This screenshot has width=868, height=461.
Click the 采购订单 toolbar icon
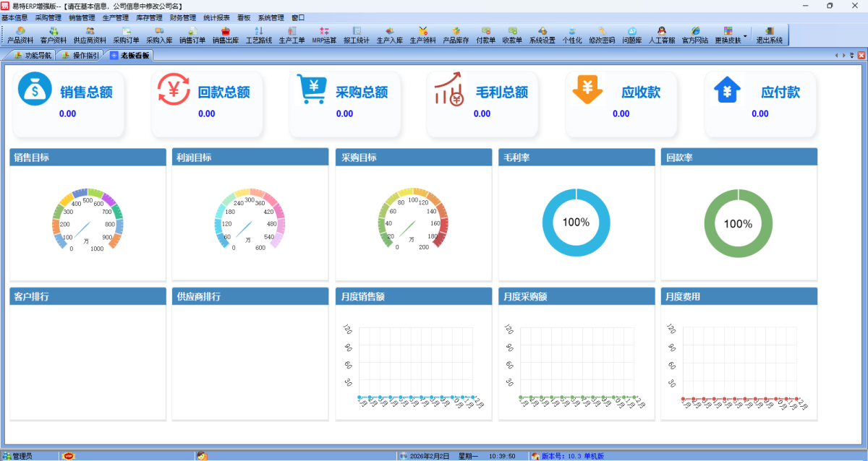pyautogui.click(x=126, y=35)
